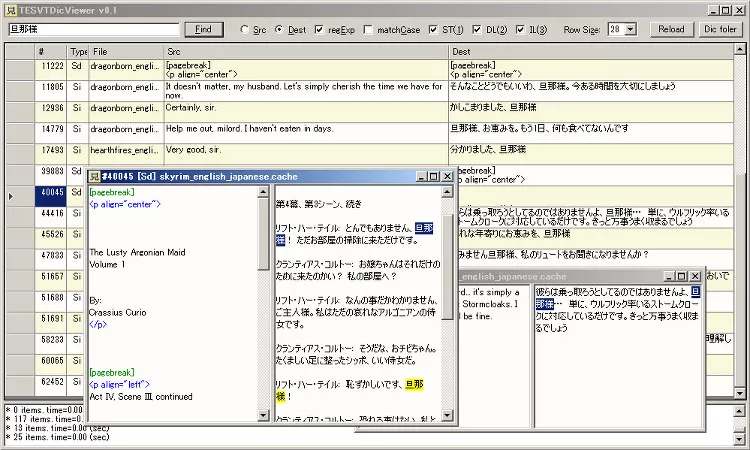This screenshot has width=750, height=450.
Task: Toggle the IL(3) checkbox
Action: click(x=520, y=30)
